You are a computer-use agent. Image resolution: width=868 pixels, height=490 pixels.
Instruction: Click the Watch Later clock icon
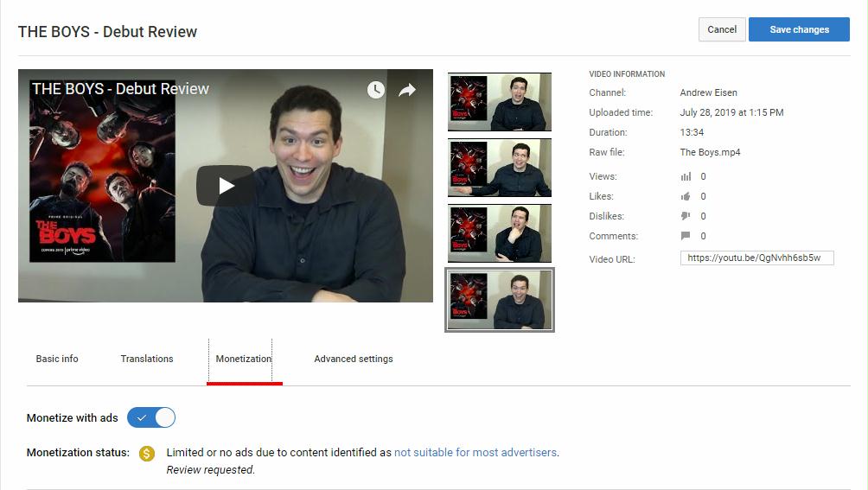[376, 90]
